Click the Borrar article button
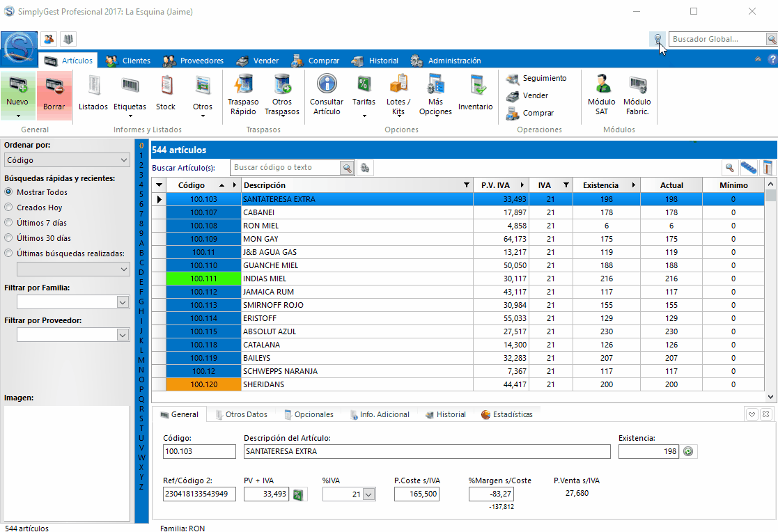 [x=54, y=95]
